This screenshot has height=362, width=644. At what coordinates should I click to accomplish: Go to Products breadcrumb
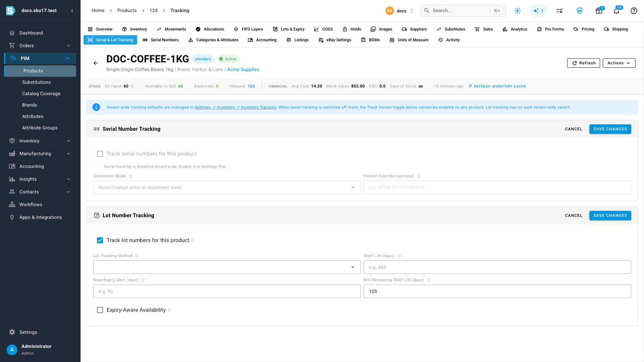point(127,11)
